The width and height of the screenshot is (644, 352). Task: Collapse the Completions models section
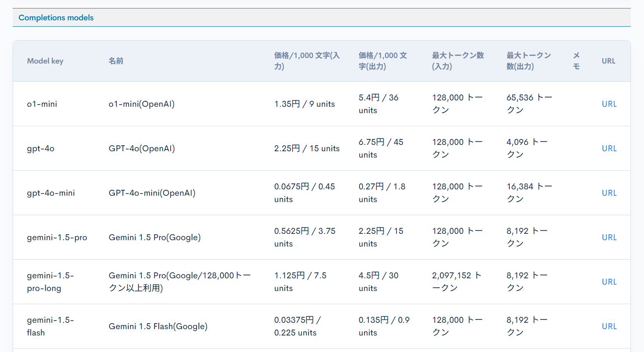[55, 17]
